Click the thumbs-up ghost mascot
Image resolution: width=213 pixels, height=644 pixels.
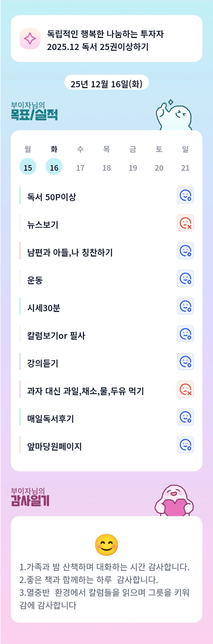174,116
